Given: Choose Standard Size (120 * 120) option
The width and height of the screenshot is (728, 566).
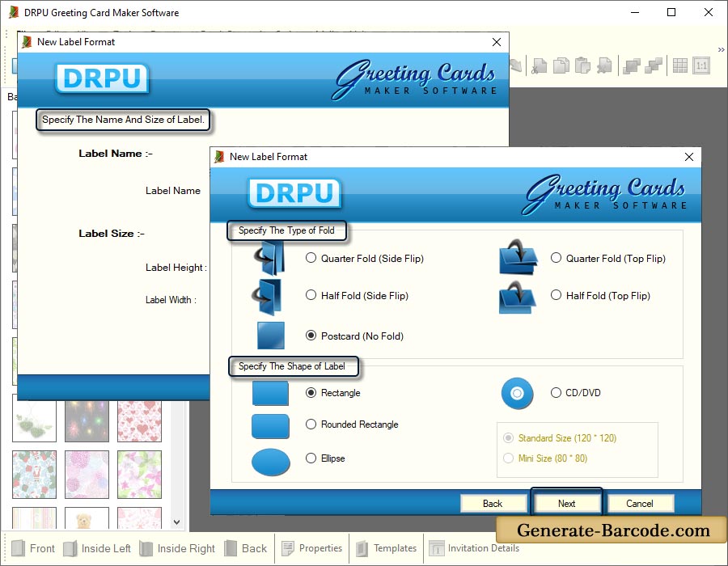Looking at the screenshot, I should pos(509,438).
